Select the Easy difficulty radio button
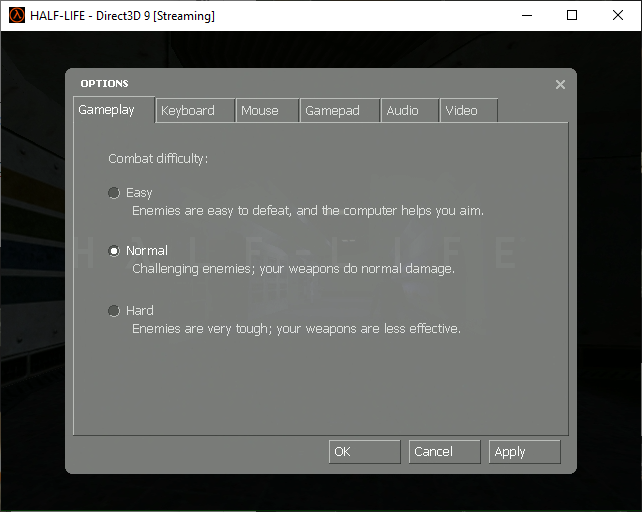Screen dimensions: 642x512 tap(114, 193)
